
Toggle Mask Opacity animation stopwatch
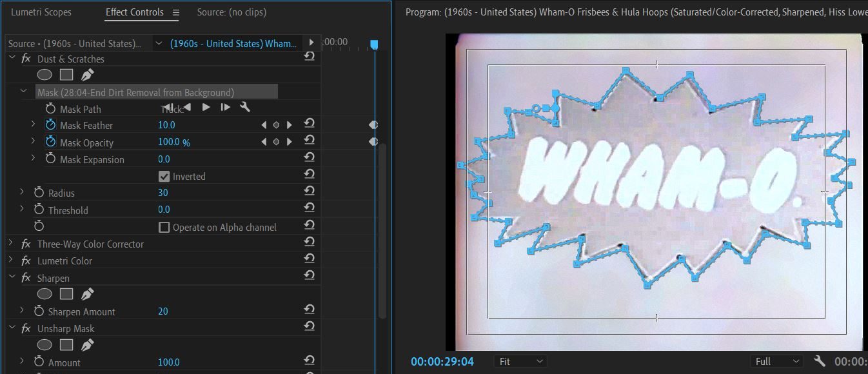pyautogui.click(x=51, y=142)
